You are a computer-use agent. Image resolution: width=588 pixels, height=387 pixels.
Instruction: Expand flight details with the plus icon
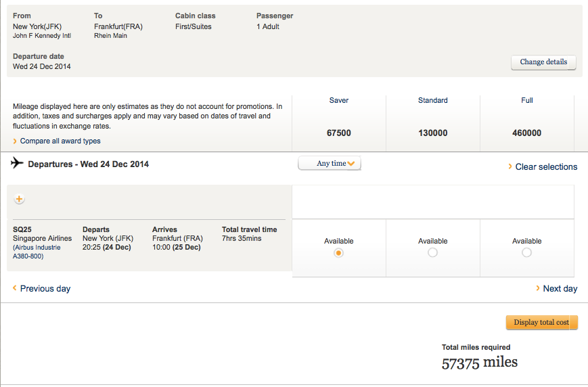19,199
